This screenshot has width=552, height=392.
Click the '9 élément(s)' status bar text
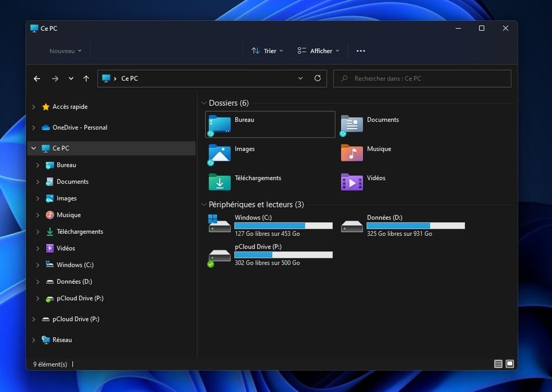50,364
